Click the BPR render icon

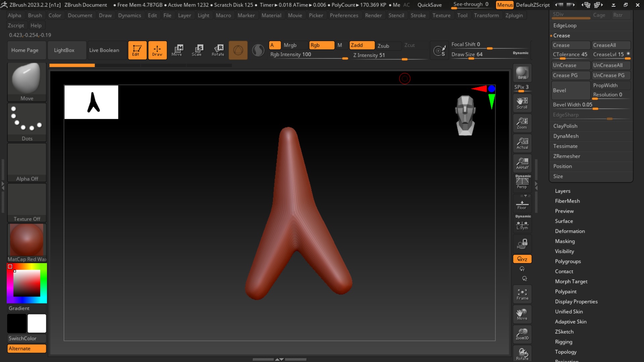tap(522, 73)
